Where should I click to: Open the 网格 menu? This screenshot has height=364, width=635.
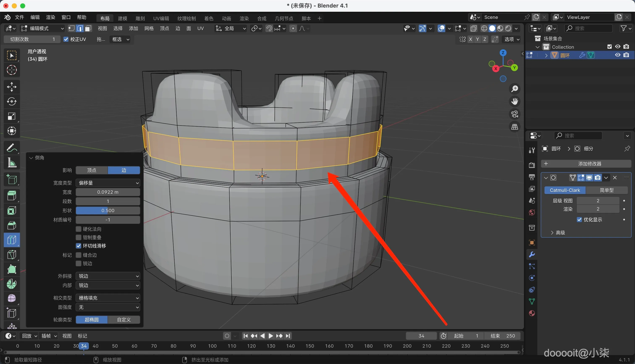click(149, 29)
